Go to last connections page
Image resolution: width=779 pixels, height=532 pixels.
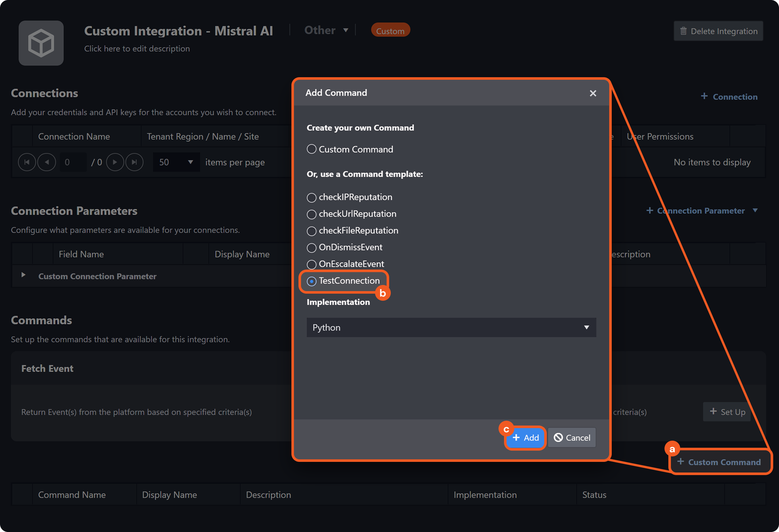coord(134,162)
